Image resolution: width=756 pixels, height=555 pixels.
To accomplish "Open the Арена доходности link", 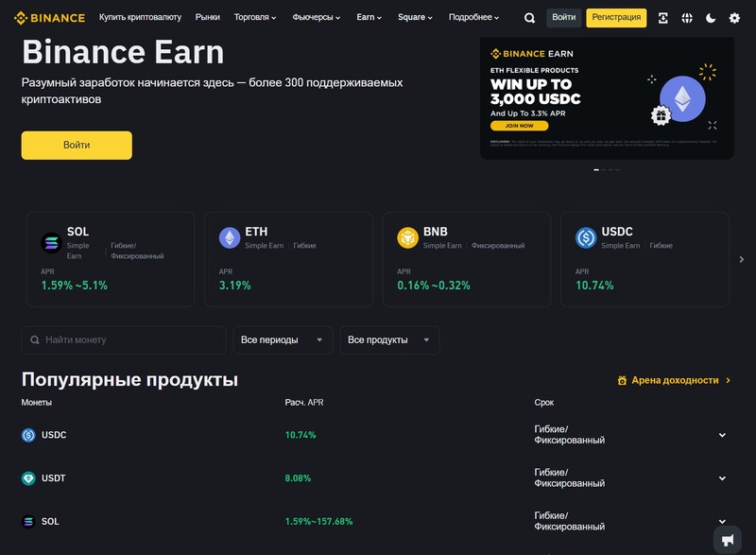I will tap(674, 380).
